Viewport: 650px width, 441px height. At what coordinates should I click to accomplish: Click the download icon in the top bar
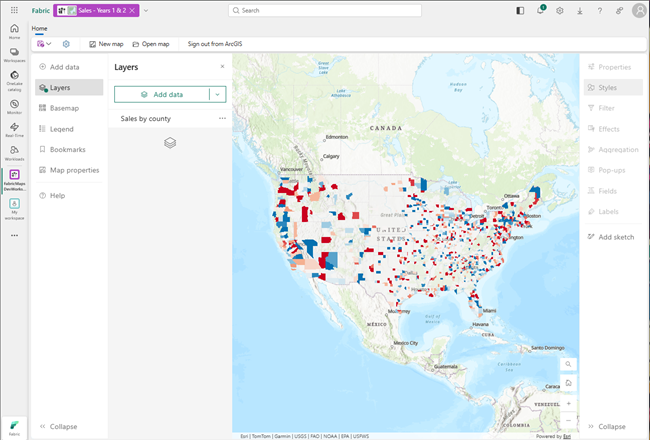pyautogui.click(x=580, y=11)
